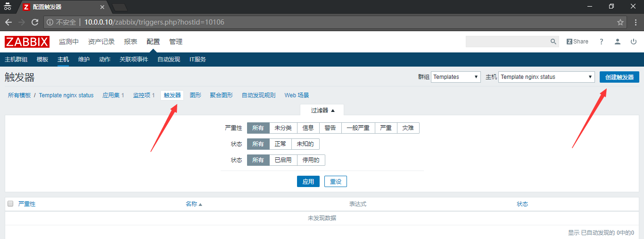
Task: Click 重设 filter button
Action: coord(336,181)
